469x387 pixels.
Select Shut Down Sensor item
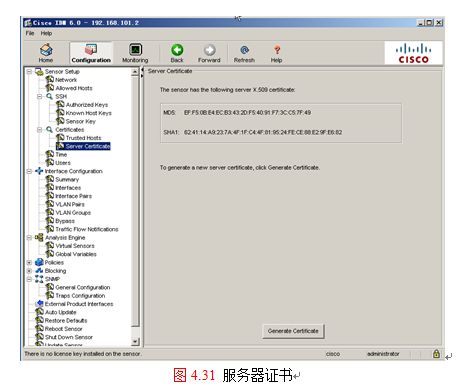pos(69,337)
